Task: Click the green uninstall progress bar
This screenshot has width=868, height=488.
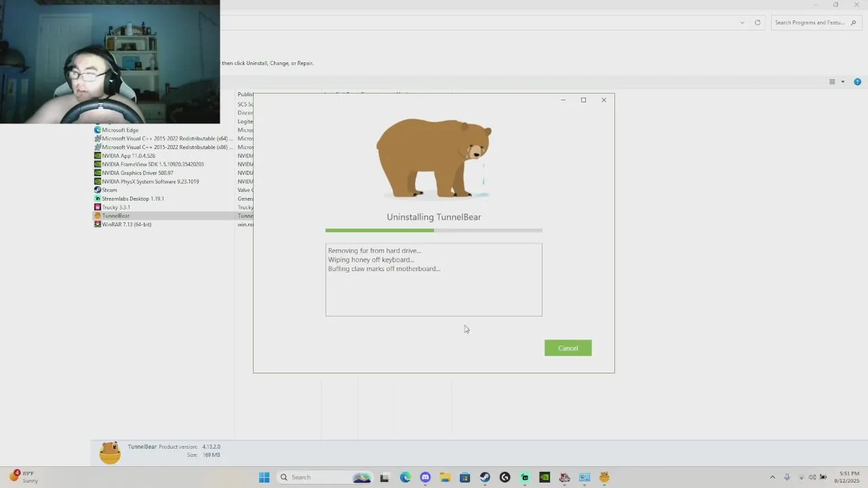Action: [434, 230]
